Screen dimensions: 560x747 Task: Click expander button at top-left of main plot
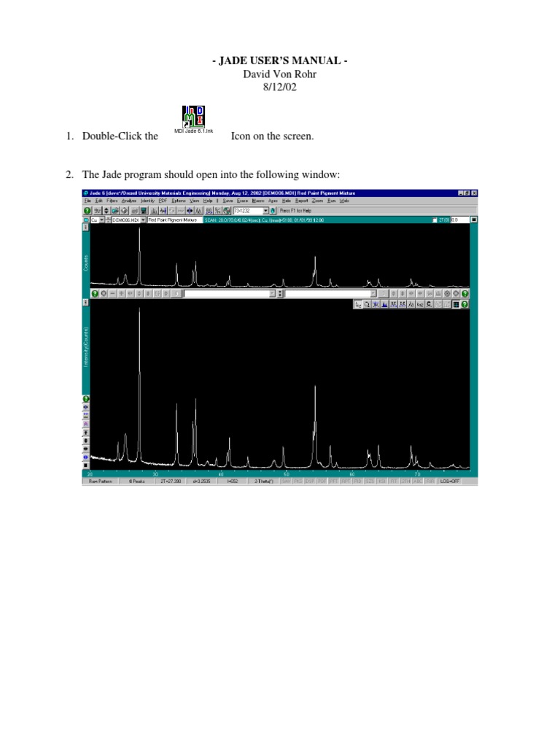click(x=86, y=303)
